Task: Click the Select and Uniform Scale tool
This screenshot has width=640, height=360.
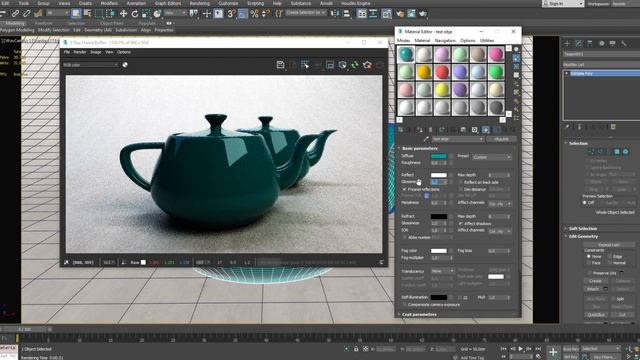Action: pos(146,14)
